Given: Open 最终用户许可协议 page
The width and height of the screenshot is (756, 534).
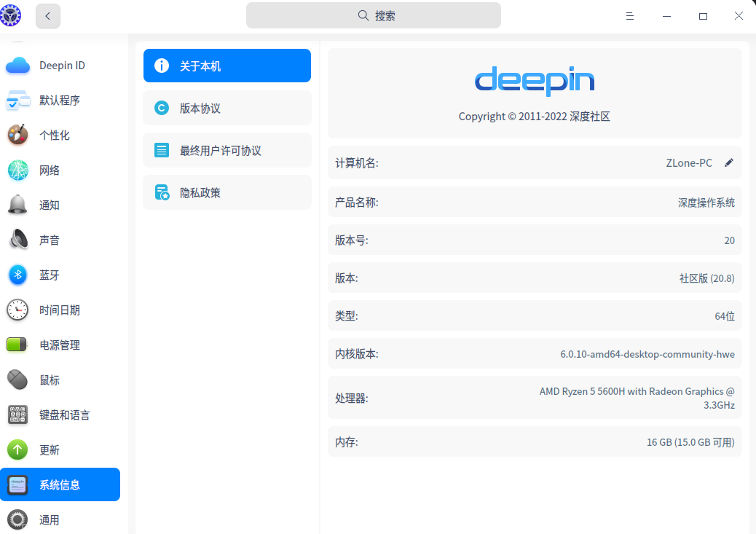Looking at the screenshot, I should 227,150.
